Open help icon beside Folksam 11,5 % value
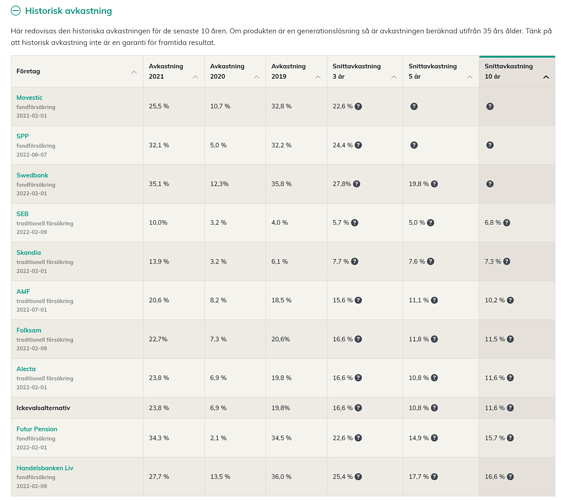This screenshot has height=500, width=561. 510,339
